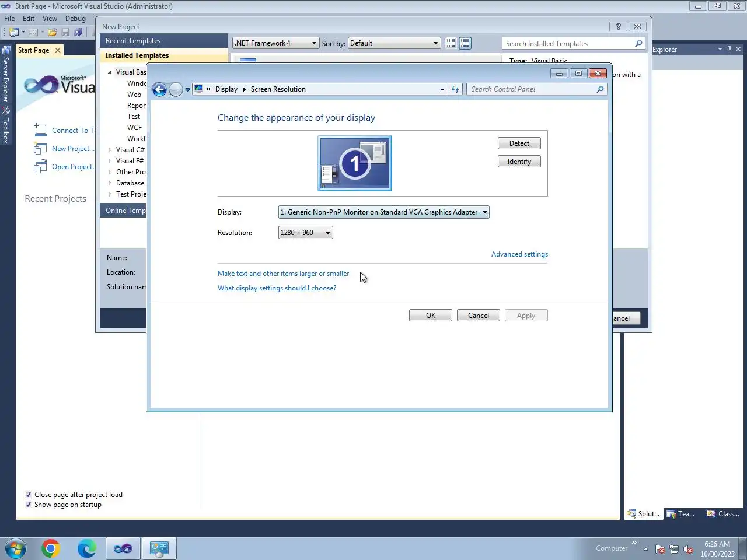Switch New Project list to small icons view
The image size is (747, 560).
click(451, 43)
